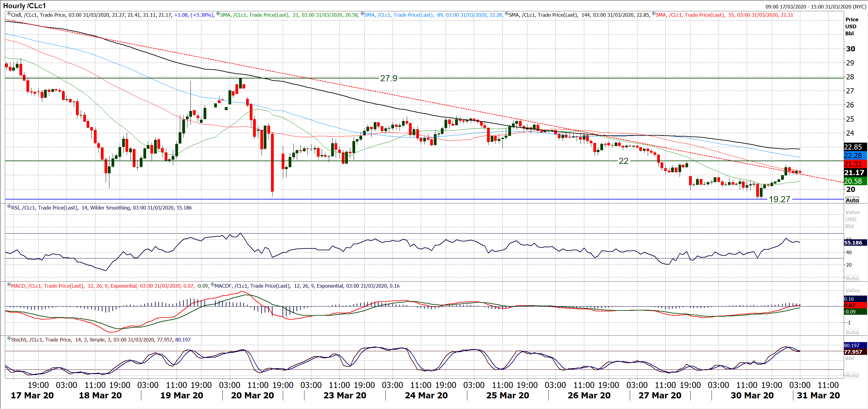Viewport: 868px width, 409px height.
Task: Select the Hourly /CLc1 chart title
Action: 24,6
